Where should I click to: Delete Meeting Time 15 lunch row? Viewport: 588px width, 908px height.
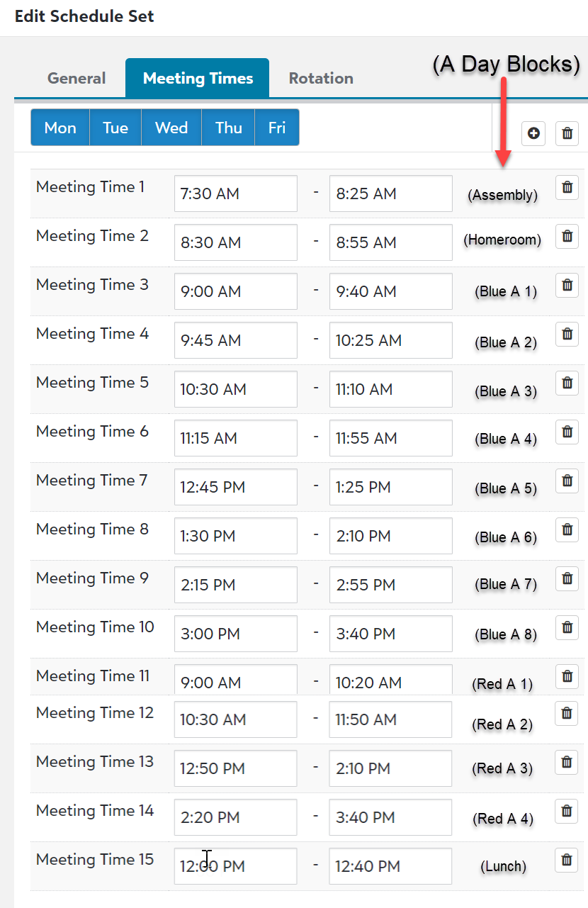[567, 860]
